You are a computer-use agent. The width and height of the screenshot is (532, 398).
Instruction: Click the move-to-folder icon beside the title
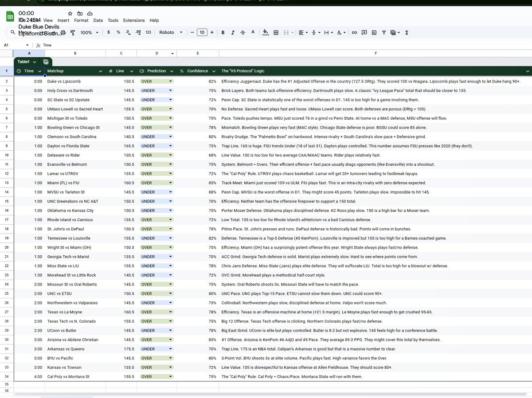click(x=80, y=14)
